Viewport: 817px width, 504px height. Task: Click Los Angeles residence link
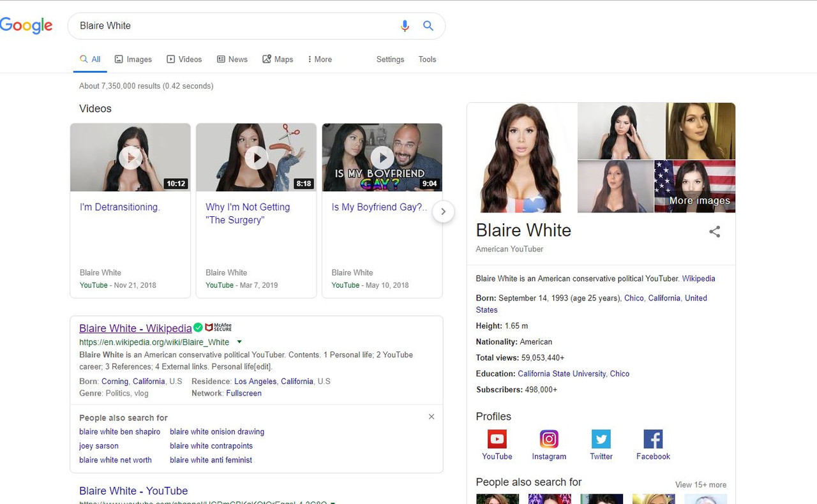tap(255, 382)
